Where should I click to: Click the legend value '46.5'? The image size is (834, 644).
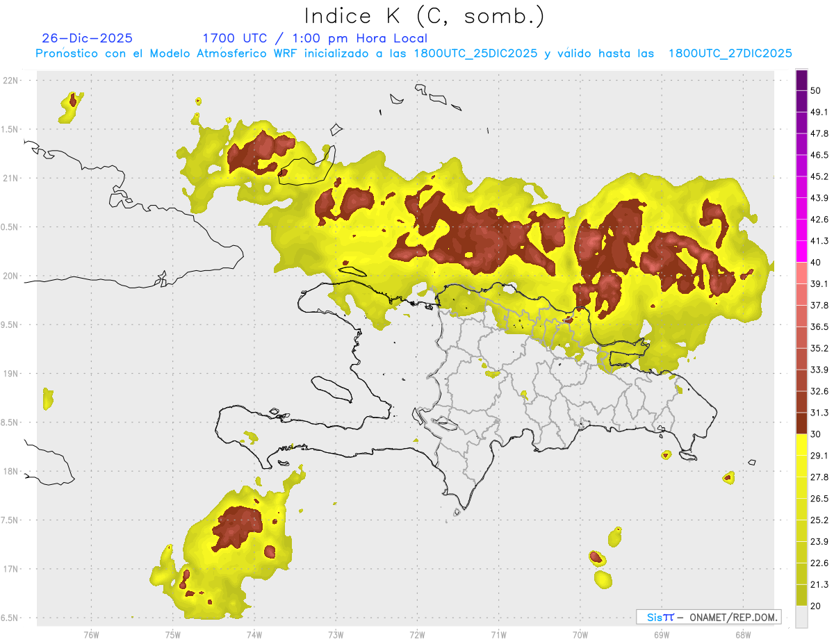point(819,155)
